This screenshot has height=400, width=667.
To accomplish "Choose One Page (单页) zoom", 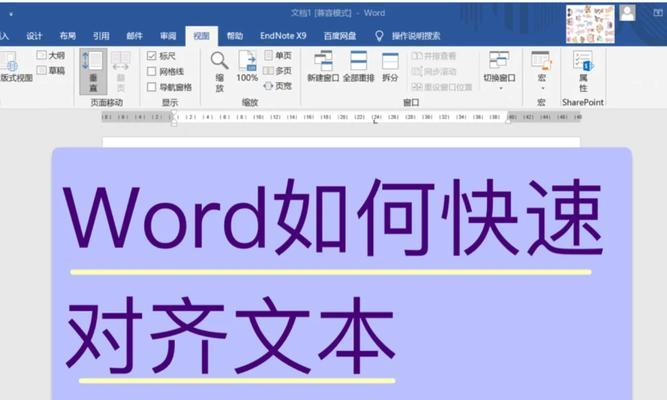I will pyautogui.click(x=278, y=55).
